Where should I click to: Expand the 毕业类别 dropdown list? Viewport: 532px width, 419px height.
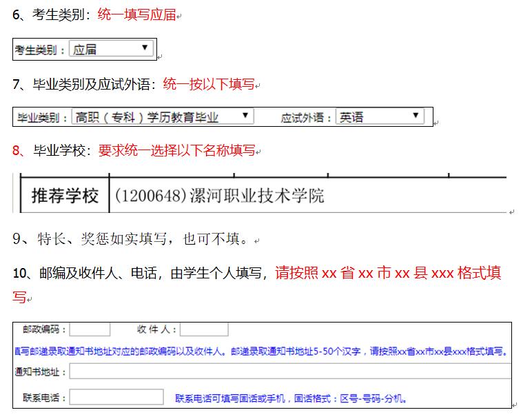click(x=163, y=117)
